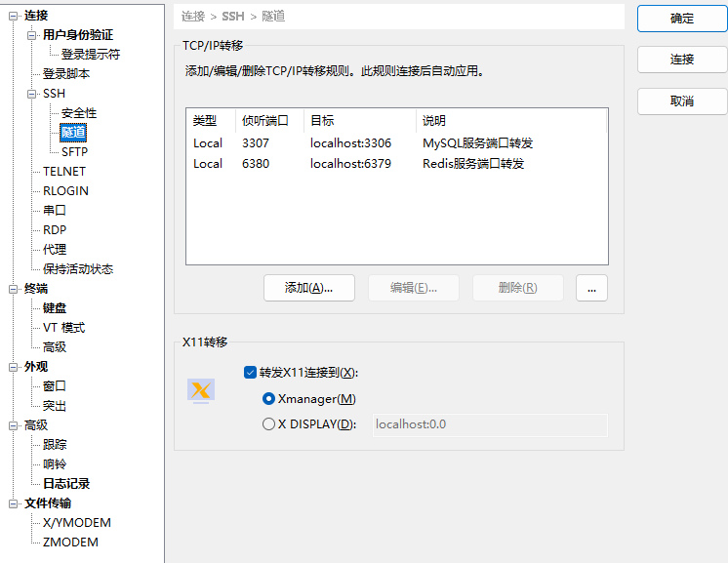Click the 侦听端口 column header

click(x=269, y=121)
